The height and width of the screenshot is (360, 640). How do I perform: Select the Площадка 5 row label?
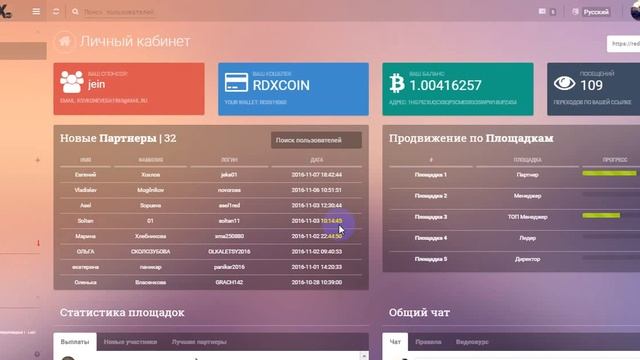pyautogui.click(x=431, y=259)
